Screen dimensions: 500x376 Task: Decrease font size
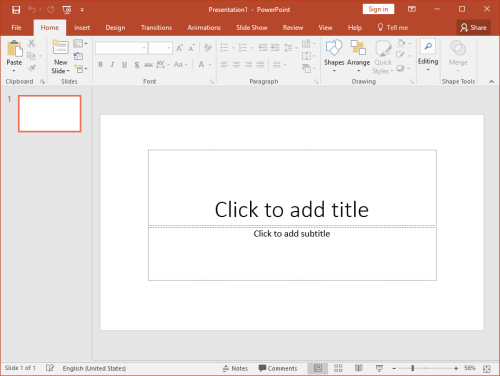[191, 48]
